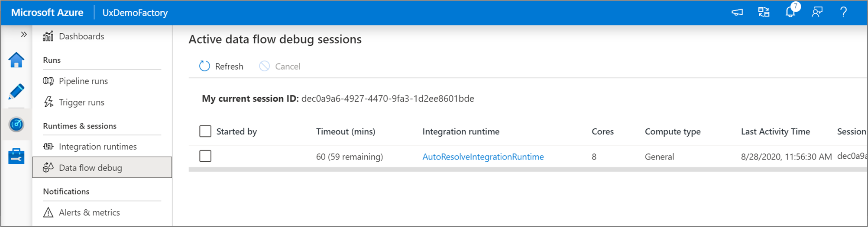
Task: Open the Author pencil icon
Action: point(16,92)
